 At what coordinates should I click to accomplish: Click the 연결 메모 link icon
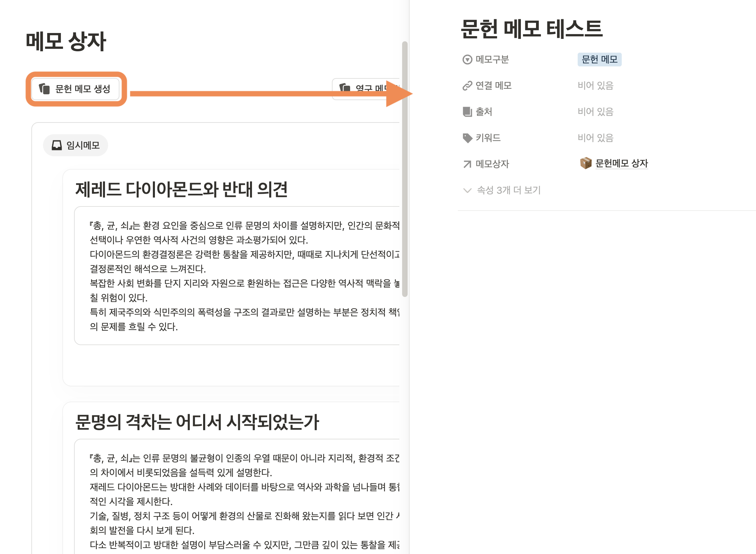(x=467, y=86)
